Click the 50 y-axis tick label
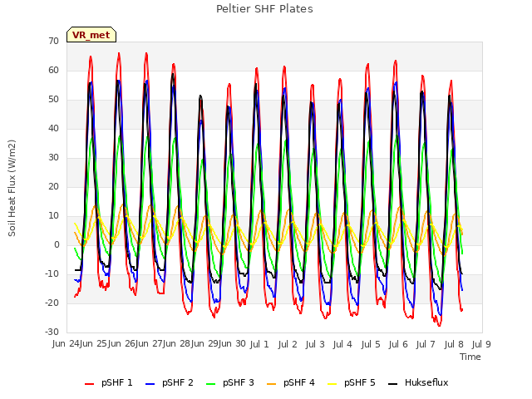Image resolution: width=532 pixels, height=399 pixels. click(x=53, y=100)
